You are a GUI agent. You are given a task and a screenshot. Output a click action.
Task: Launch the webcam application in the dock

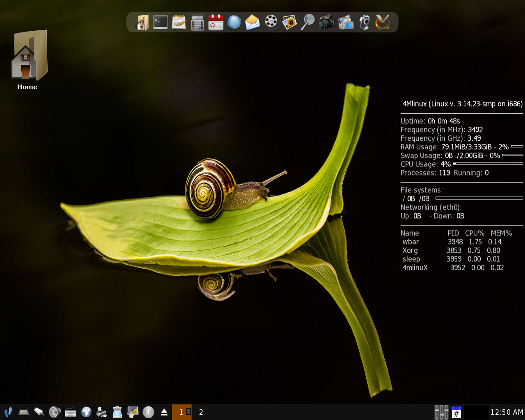tap(364, 22)
